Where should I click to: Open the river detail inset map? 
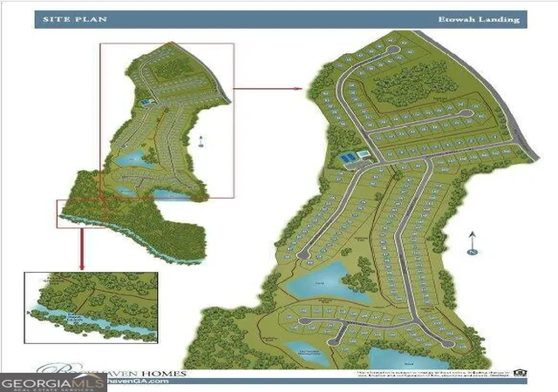[91, 308]
